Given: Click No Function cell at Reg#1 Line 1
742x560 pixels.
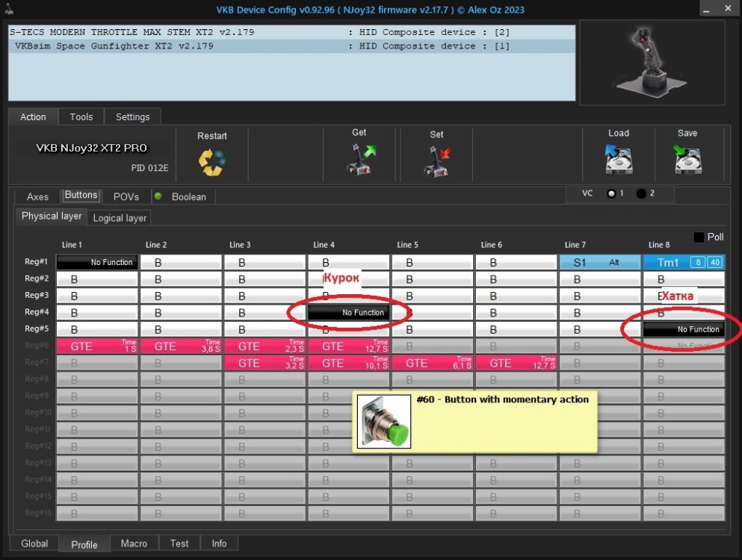Looking at the screenshot, I should point(97,262).
